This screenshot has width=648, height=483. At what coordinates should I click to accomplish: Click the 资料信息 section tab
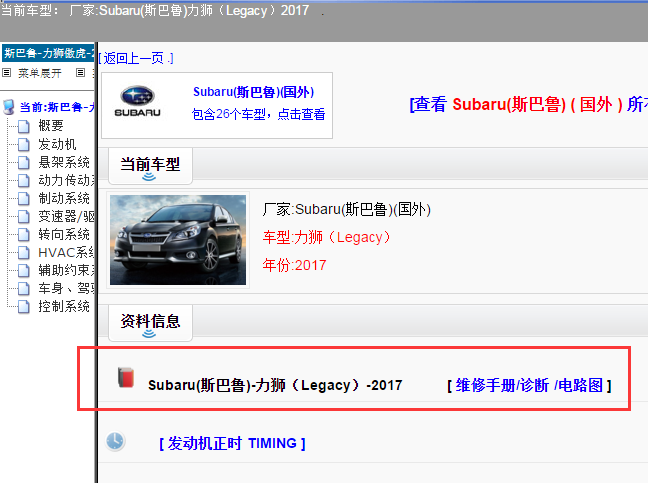pos(150,323)
